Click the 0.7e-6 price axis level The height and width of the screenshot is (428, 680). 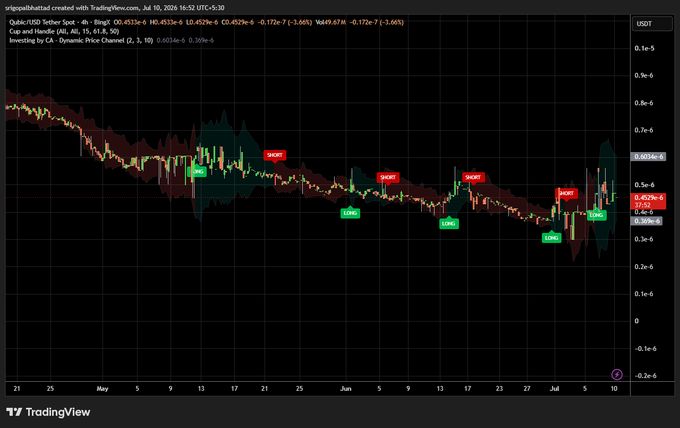tap(644, 130)
